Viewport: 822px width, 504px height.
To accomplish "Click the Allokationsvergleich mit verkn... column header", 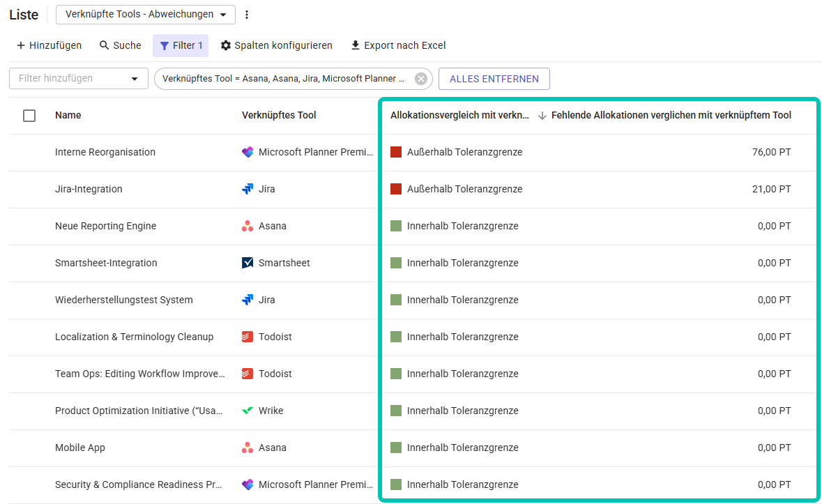I will [459, 115].
